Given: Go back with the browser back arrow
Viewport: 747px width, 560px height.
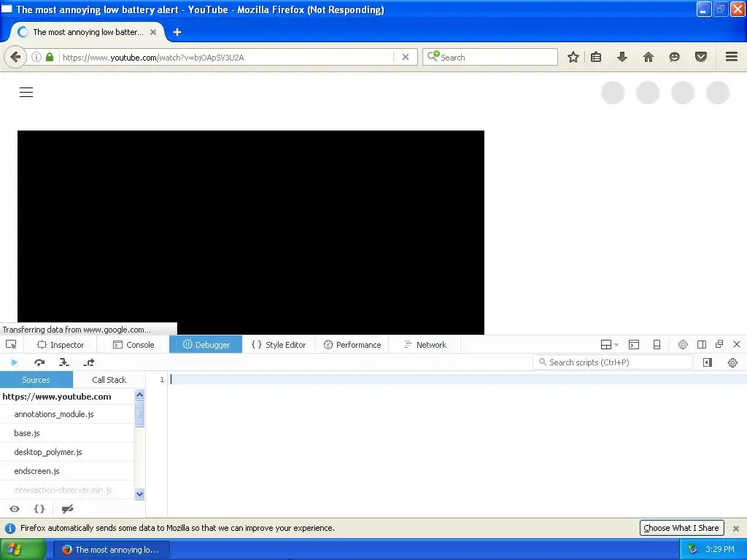Looking at the screenshot, I should (15, 58).
